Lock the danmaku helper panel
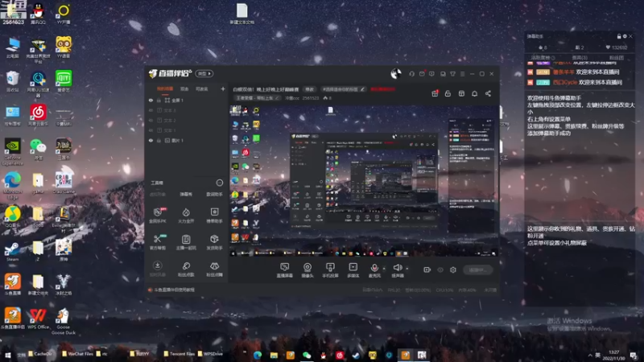644x362 pixels. [x=619, y=36]
